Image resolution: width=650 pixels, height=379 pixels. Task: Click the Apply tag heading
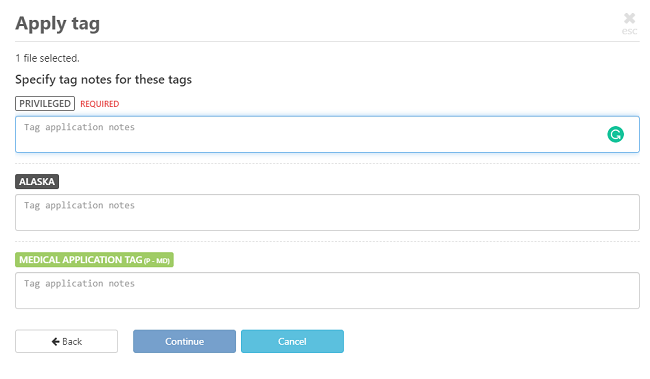pyautogui.click(x=58, y=23)
